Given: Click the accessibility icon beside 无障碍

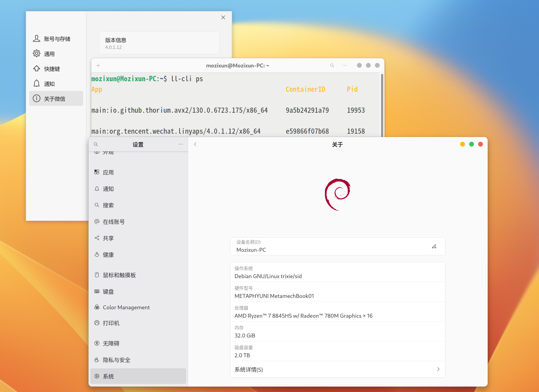Looking at the screenshot, I should 97,343.
